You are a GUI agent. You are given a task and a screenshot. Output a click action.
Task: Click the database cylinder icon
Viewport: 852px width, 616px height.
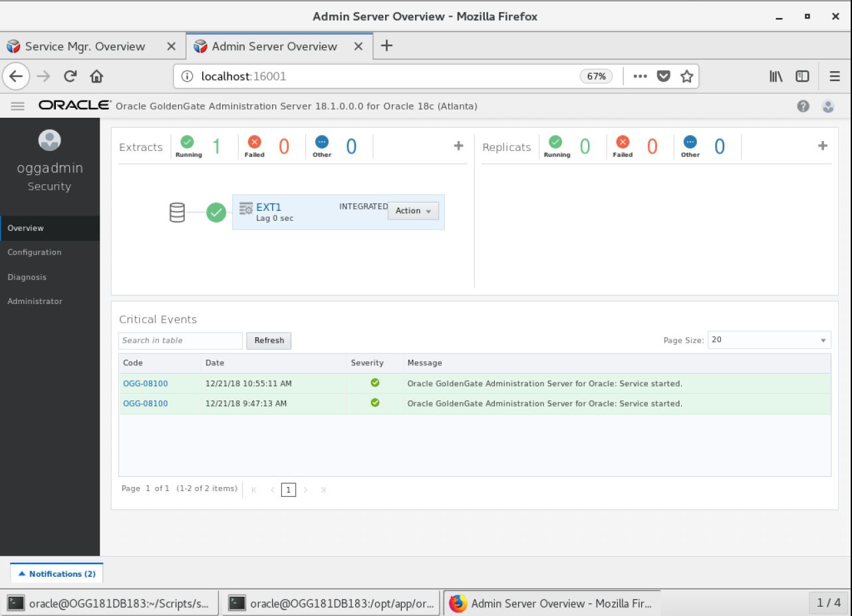(178, 213)
